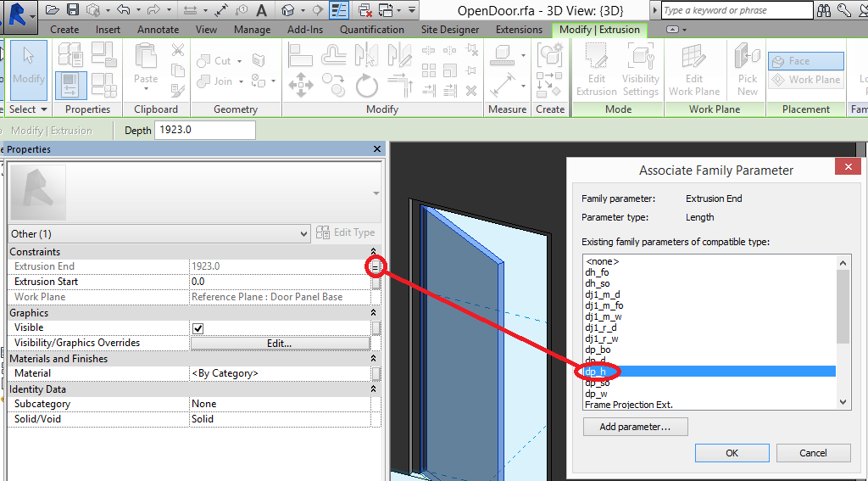Screen dimensions: 868x481
Task: Open the View ribbon tab
Action: coord(206,30)
